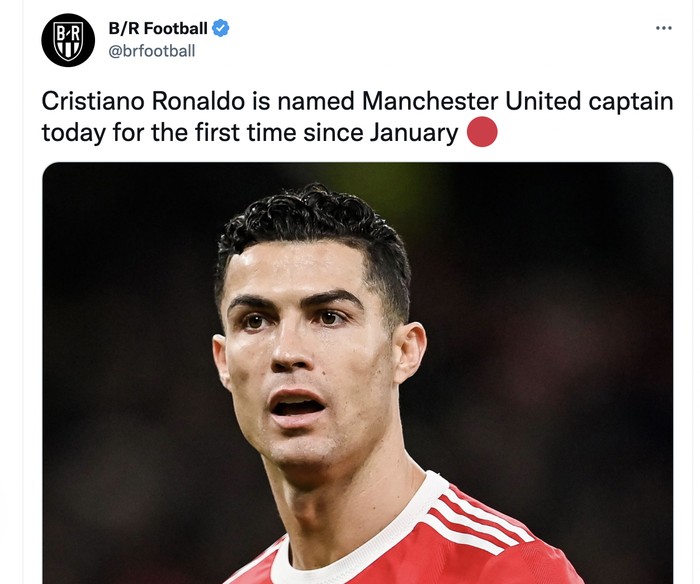700x584 pixels.
Task: Select the word "today" in the tweet
Action: 74,133
